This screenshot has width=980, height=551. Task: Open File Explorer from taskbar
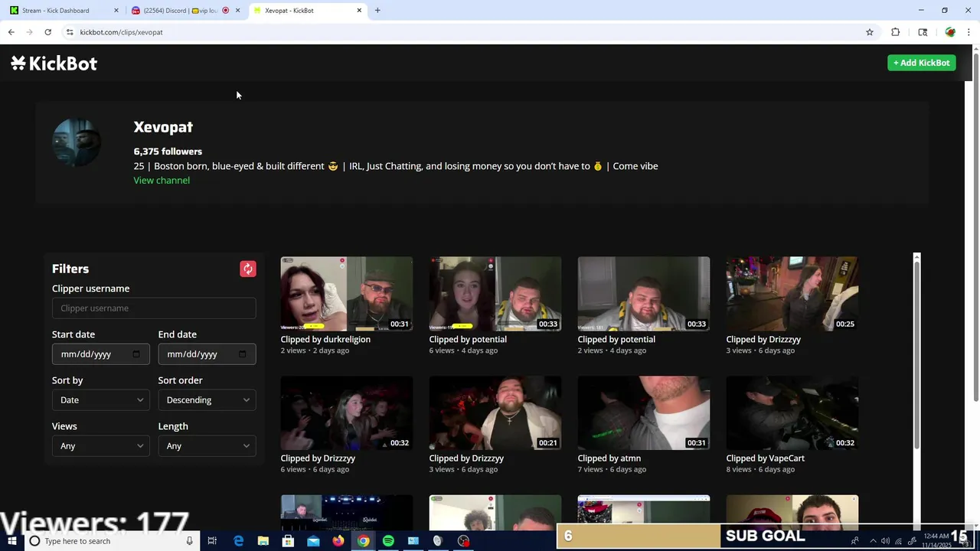coord(263,541)
